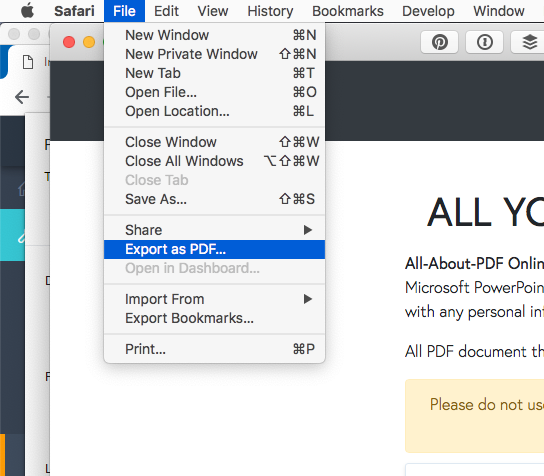Select Open File… menu item
Viewport: 544px width, 476px height.
[x=214, y=92]
